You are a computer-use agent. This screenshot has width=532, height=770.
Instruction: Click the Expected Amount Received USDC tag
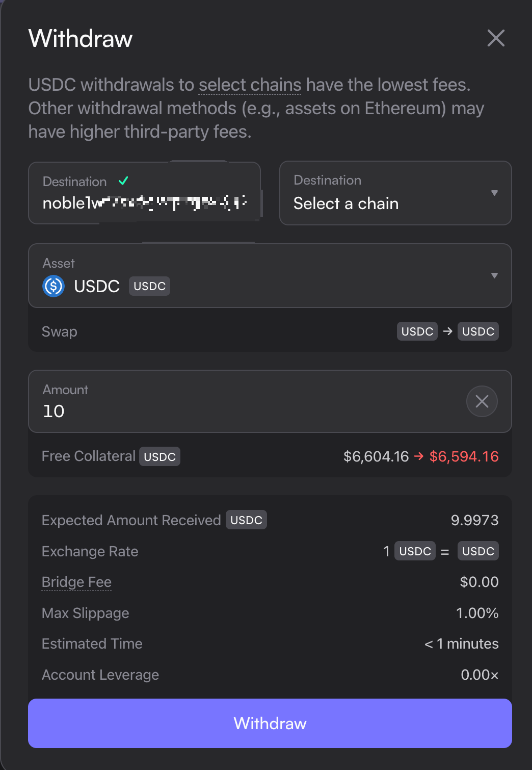tap(246, 520)
